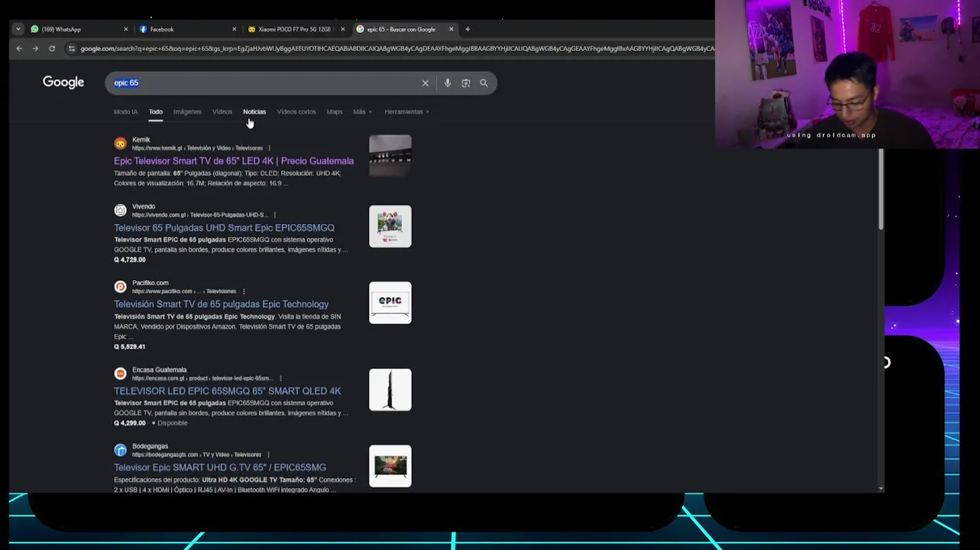This screenshot has width=980, height=550.
Task: Click the browser address bar URL
Action: (x=397, y=49)
